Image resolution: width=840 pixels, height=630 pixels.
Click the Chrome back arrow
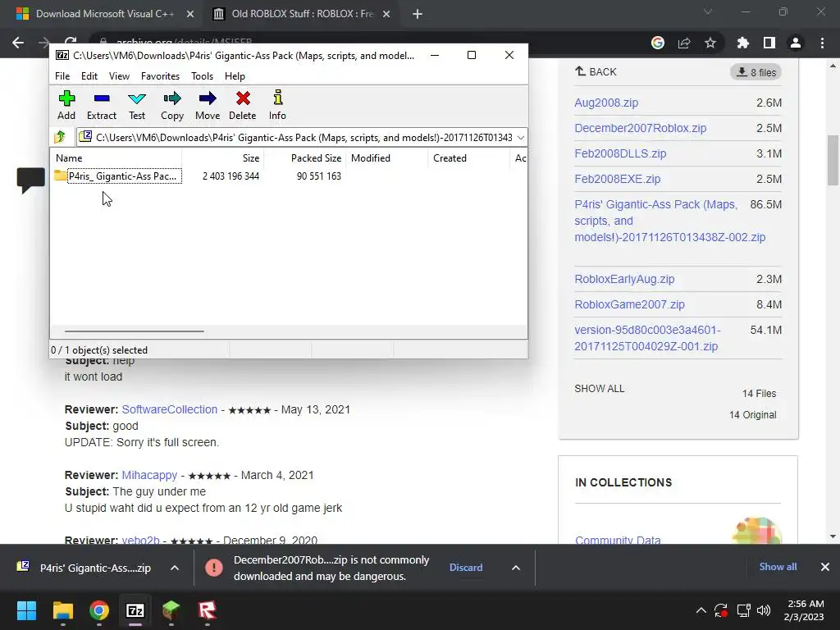pyautogui.click(x=18, y=43)
